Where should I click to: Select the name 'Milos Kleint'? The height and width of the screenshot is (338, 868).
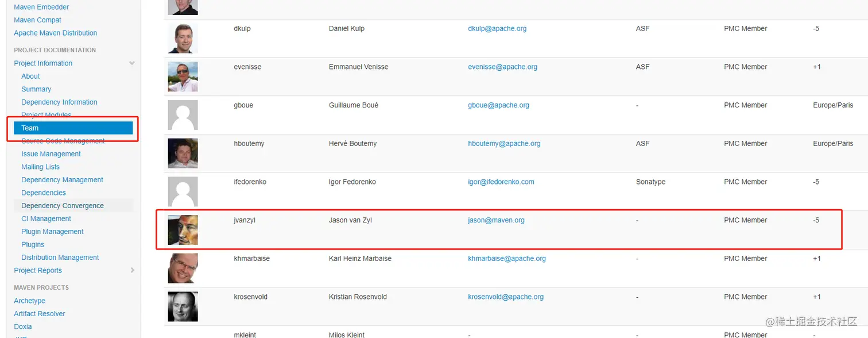pyautogui.click(x=347, y=334)
